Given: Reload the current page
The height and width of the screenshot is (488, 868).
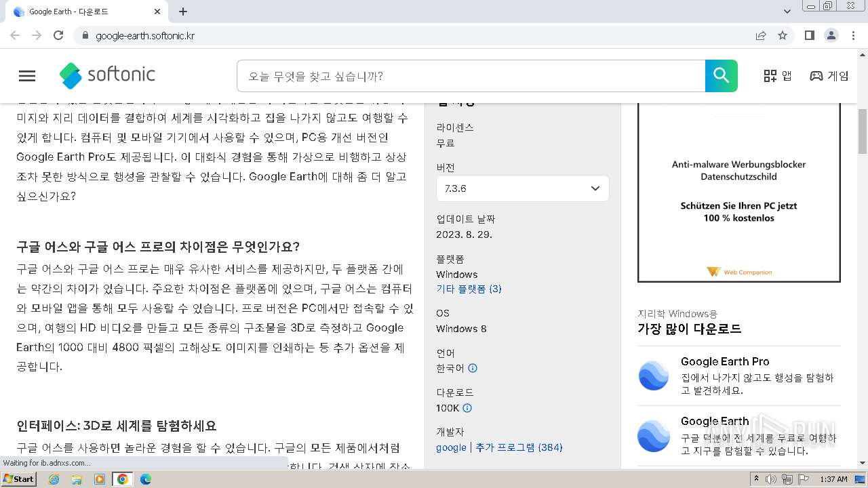Looking at the screenshot, I should click(x=58, y=35).
